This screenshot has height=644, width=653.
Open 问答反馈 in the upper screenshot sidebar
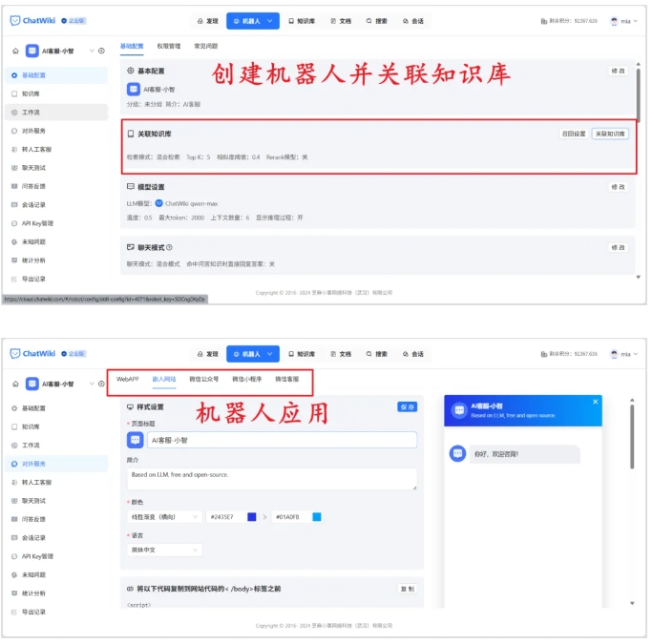point(56,186)
